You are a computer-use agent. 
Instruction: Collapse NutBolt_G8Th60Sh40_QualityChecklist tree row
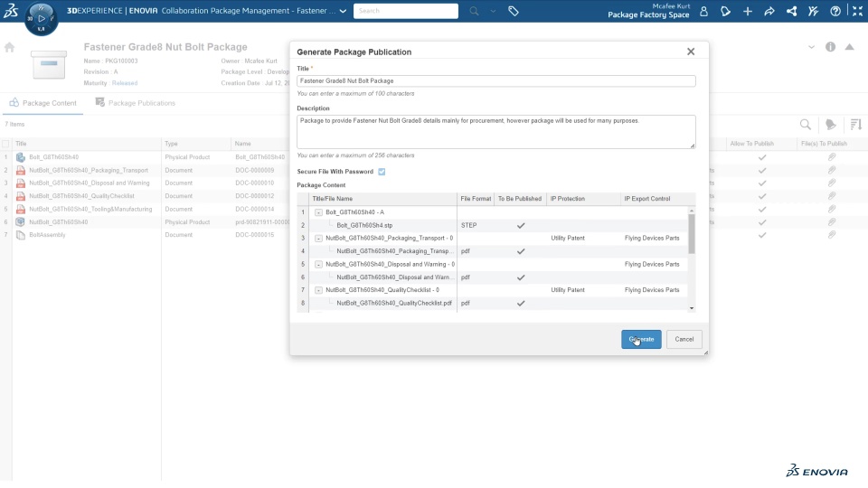pos(318,290)
